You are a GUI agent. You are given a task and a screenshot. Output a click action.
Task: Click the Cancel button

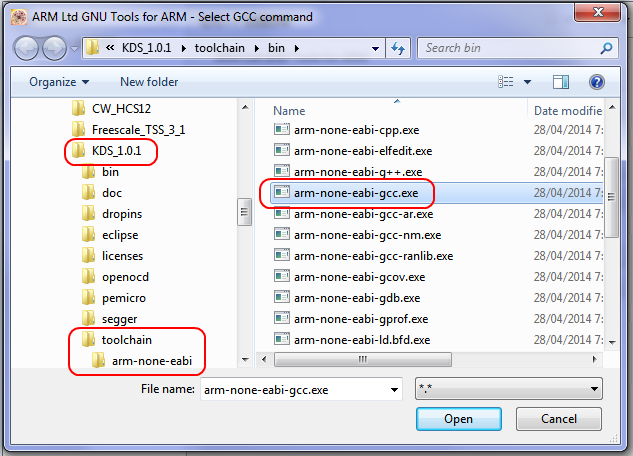(559, 419)
